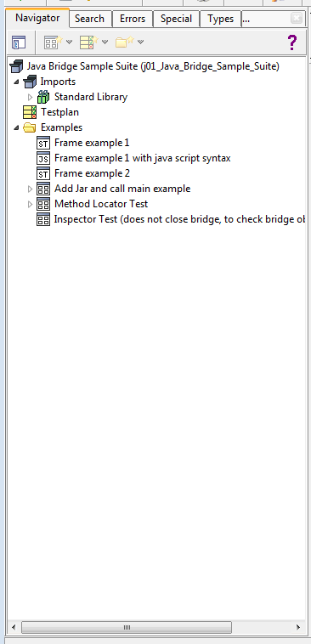Open the Types tab

tap(221, 19)
